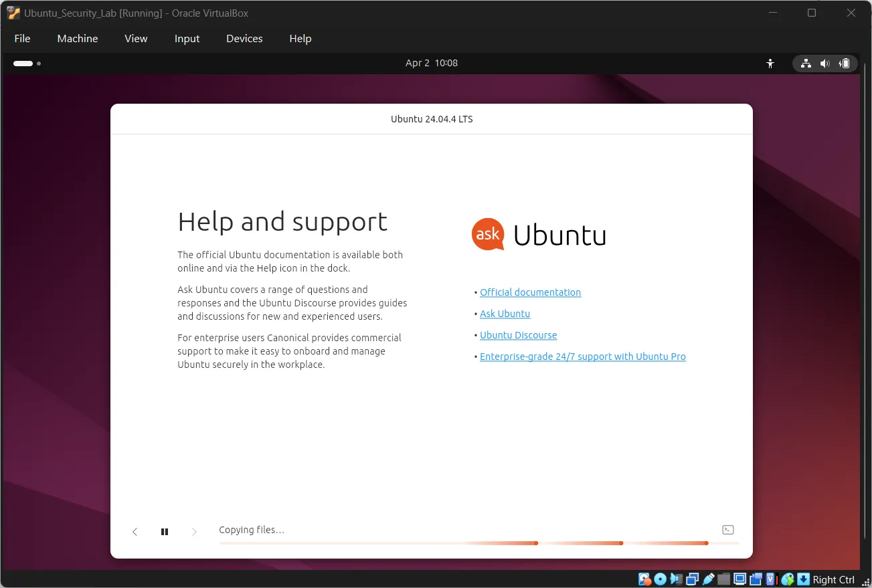Screen dimensions: 872x588
Task: Click the hard disk activity icon in VirtualBox status bar
Action: pos(643,579)
